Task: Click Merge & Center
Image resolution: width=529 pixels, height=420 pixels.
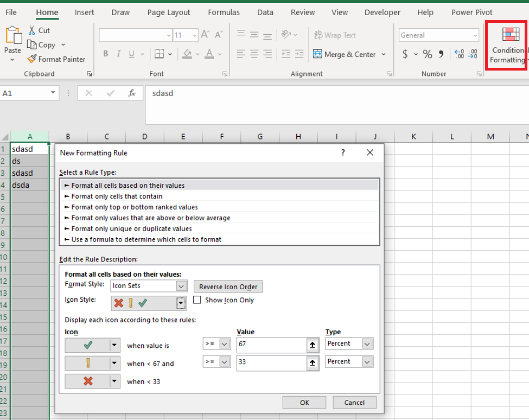Action: 345,54
